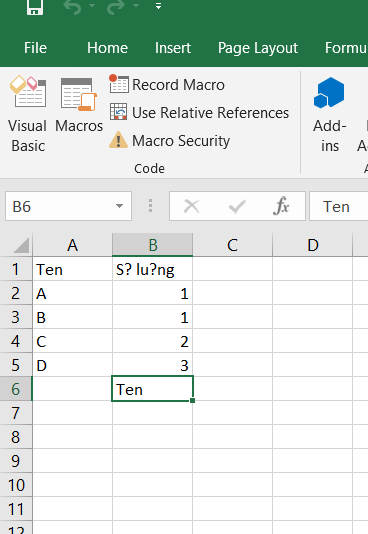Click the Redo arrow

tap(115, 6)
